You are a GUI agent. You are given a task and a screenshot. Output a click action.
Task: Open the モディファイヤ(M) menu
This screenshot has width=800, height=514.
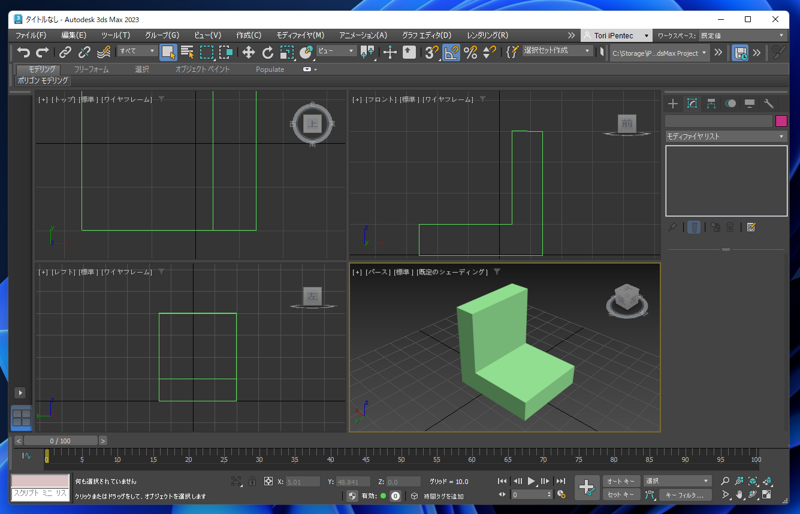300,35
